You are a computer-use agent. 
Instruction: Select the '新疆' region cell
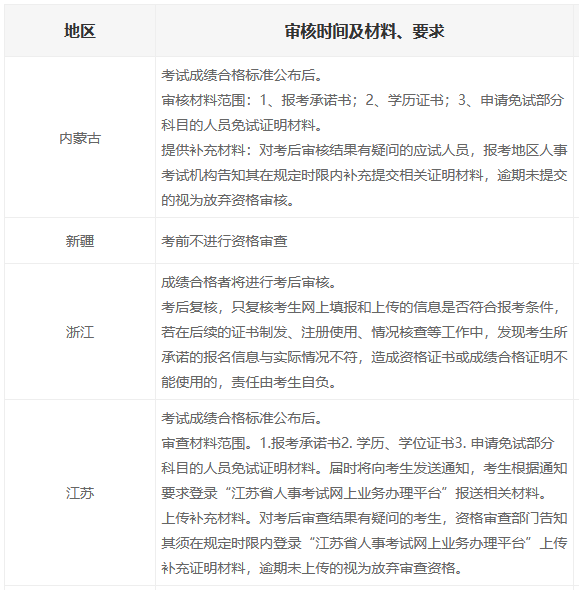click(80, 241)
